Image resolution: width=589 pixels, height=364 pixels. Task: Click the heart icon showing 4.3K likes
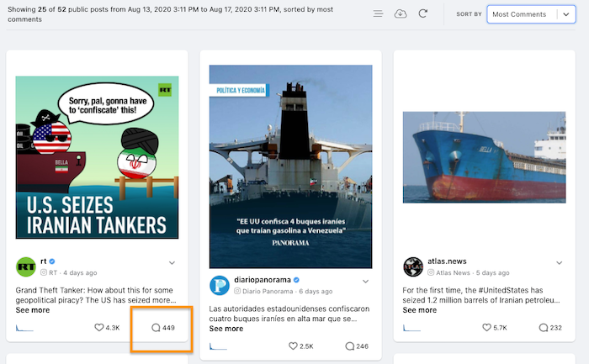point(98,328)
